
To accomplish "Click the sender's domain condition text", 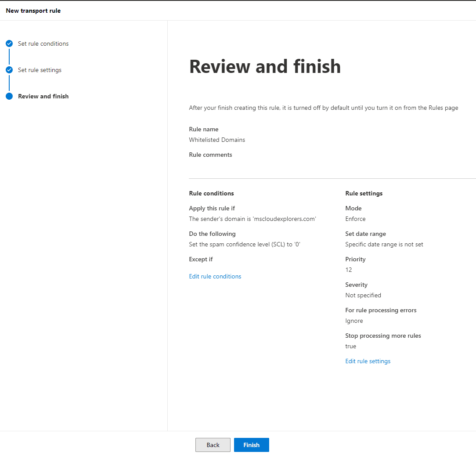I will [x=252, y=219].
